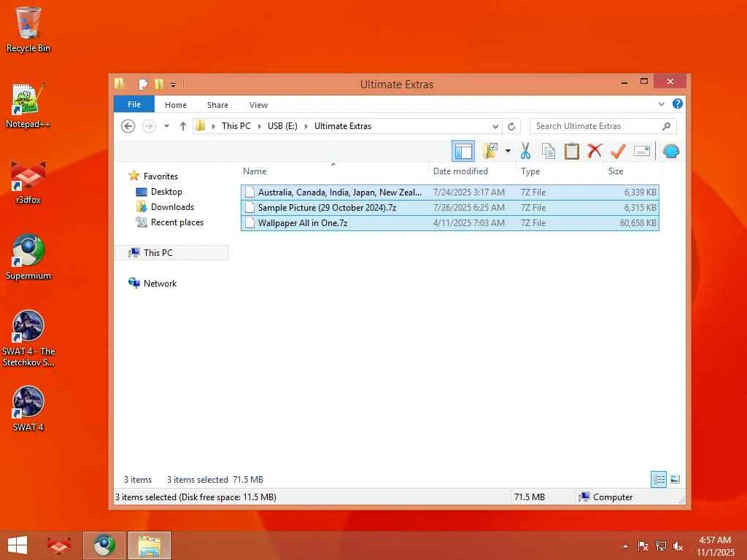The width and height of the screenshot is (747, 560).
Task: Open Downloads in the Favorites list
Action: click(x=172, y=206)
